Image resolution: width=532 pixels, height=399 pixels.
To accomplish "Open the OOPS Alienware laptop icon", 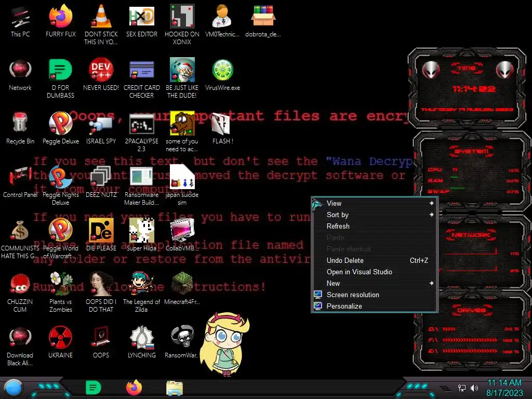I will coord(101,343).
